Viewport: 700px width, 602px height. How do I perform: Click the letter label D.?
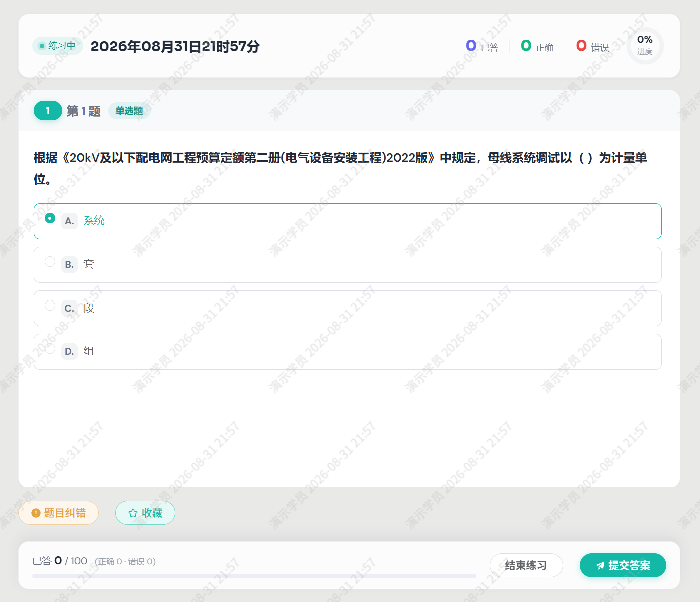(x=69, y=351)
